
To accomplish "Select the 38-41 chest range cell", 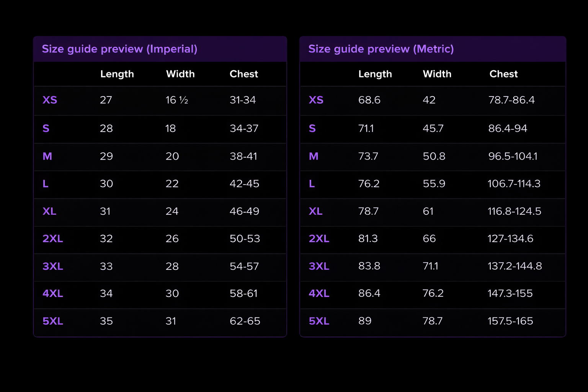I will tap(243, 156).
